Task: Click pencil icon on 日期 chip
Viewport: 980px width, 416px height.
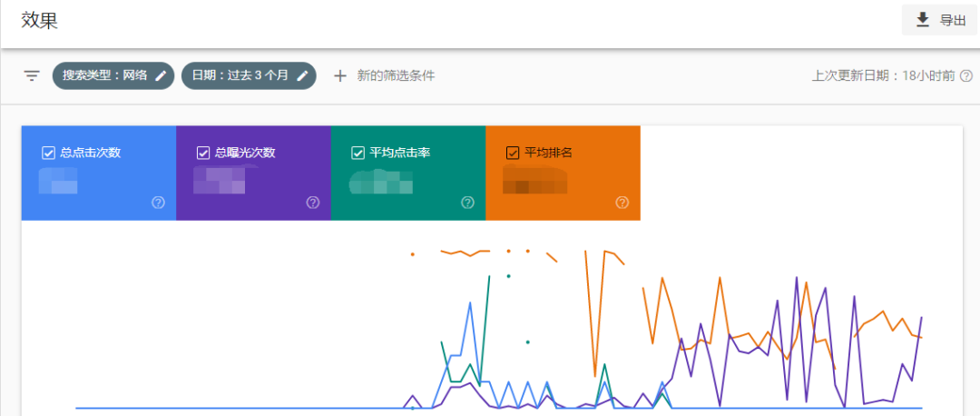Action: point(302,75)
